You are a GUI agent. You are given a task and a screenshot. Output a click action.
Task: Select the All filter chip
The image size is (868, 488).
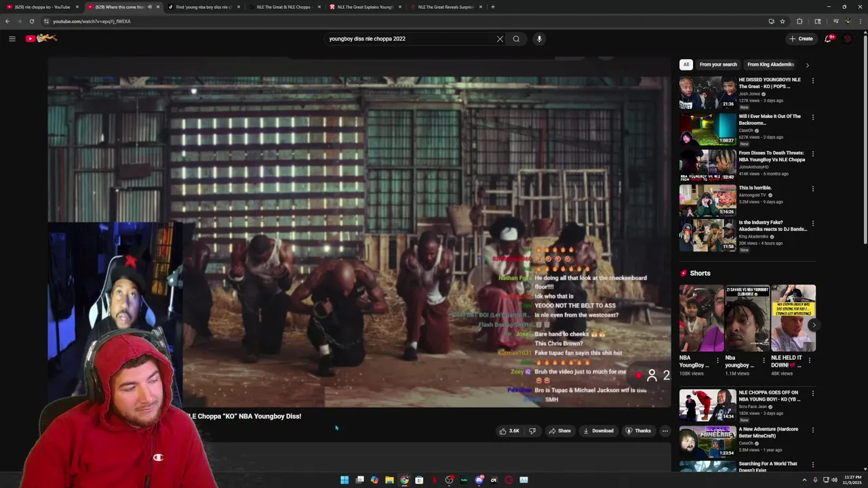686,64
